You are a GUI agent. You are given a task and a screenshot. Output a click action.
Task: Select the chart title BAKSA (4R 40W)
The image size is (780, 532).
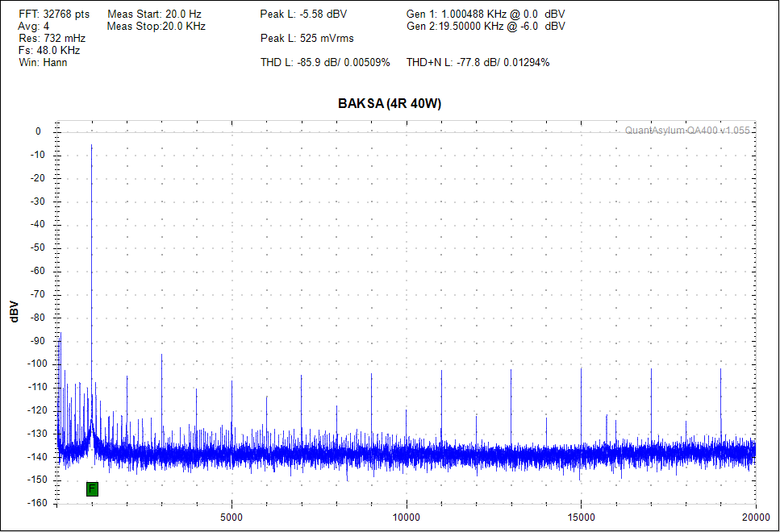390,103
